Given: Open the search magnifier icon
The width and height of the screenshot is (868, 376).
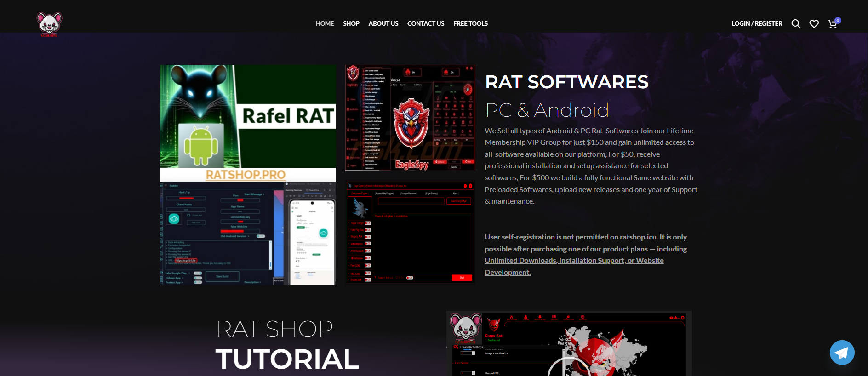Looking at the screenshot, I should [x=796, y=24].
